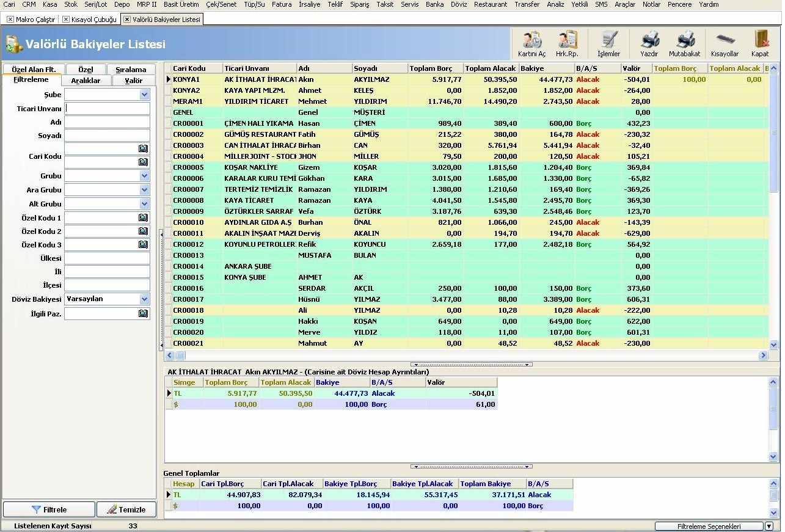Open the Yardım menu
Image resolution: width=785 pixels, height=532 pixels.
709,4
